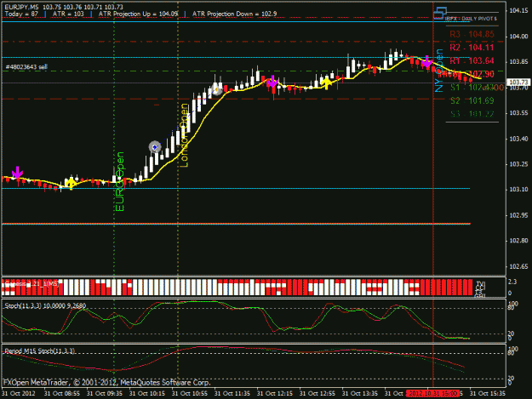The width and height of the screenshot is (532, 399).
Task: Click the red 2012.10.31 15:00 date marker
Action: [x=433, y=393]
